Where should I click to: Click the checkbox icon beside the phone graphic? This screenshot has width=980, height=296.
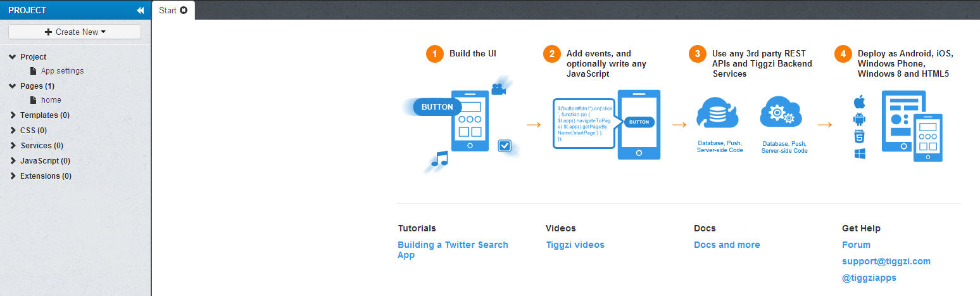[505, 146]
